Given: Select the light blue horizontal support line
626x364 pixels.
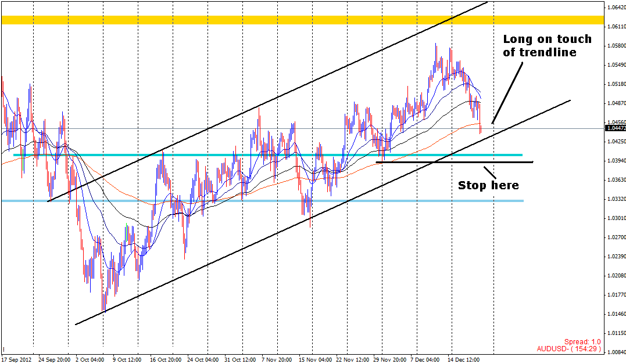Looking at the screenshot, I should pyautogui.click(x=263, y=200).
